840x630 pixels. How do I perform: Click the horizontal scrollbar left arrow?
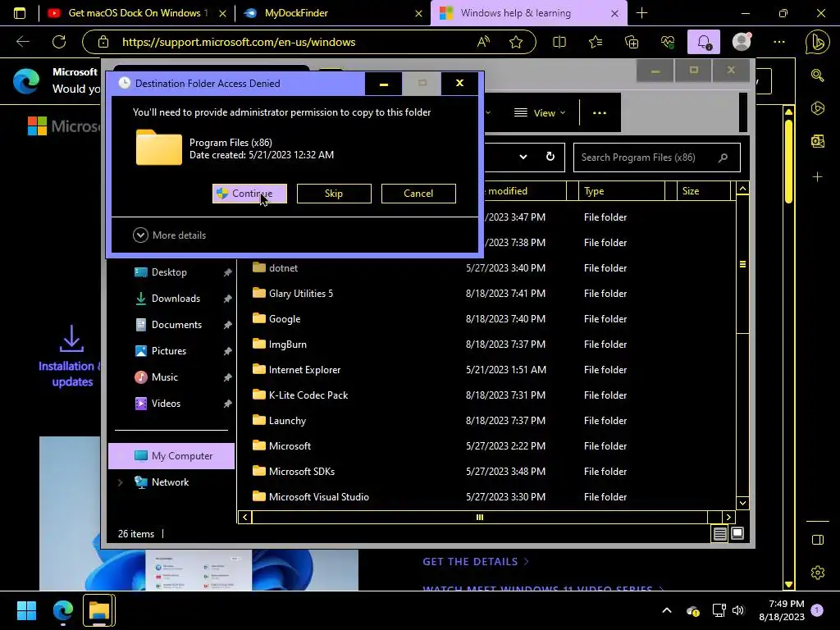click(x=244, y=517)
